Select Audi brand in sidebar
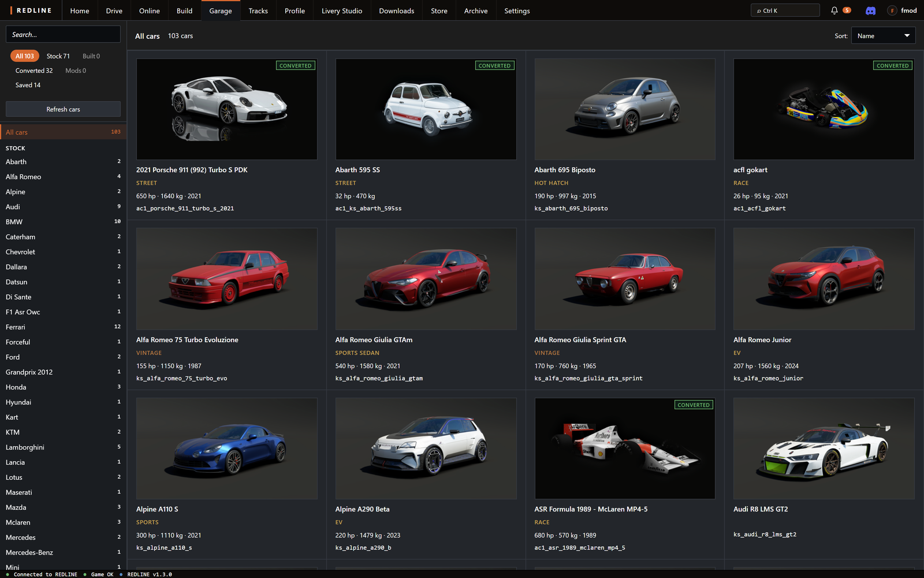Screen dimensions: 924x578 click(x=63, y=207)
